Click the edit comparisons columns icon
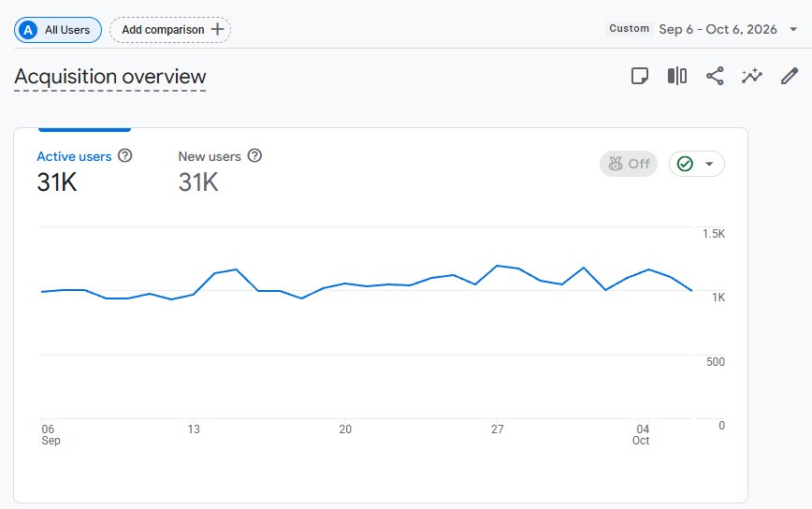Viewport: 812px width, 509px height. 677,76
